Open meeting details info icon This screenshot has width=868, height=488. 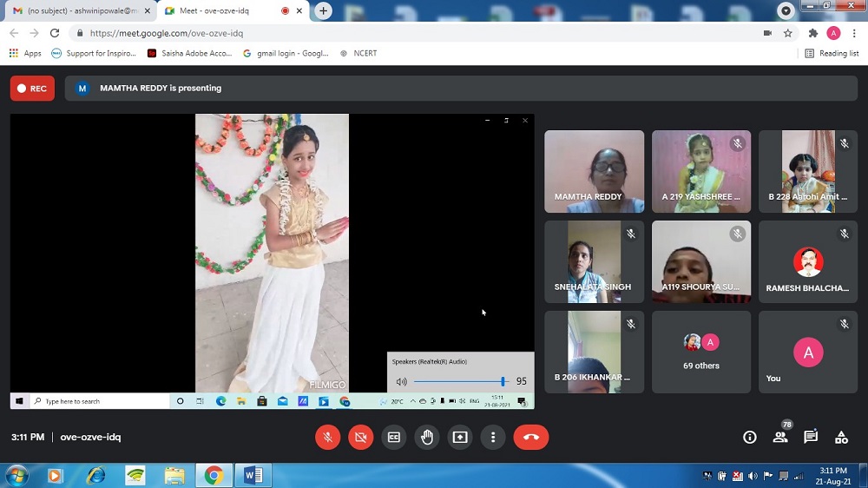coord(750,438)
